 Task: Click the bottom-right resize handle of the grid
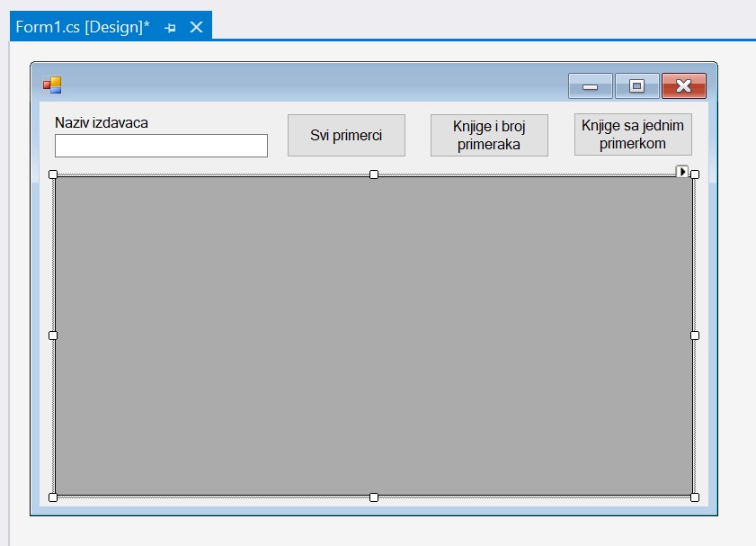pyautogui.click(x=695, y=497)
